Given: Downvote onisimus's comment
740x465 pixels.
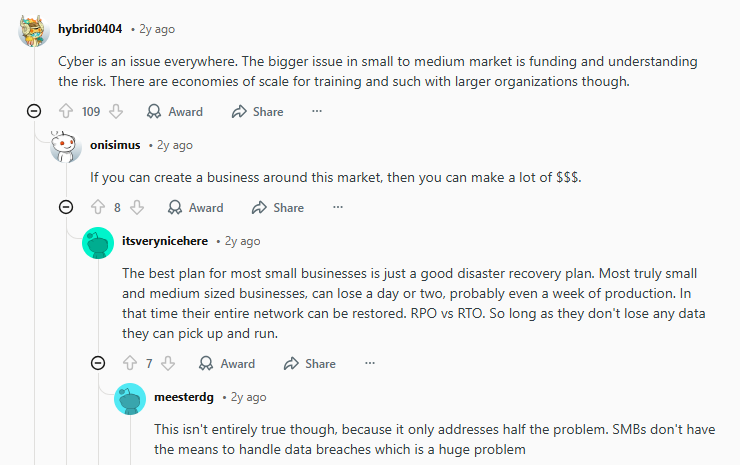Looking at the screenshot, I should coord(138,208).
